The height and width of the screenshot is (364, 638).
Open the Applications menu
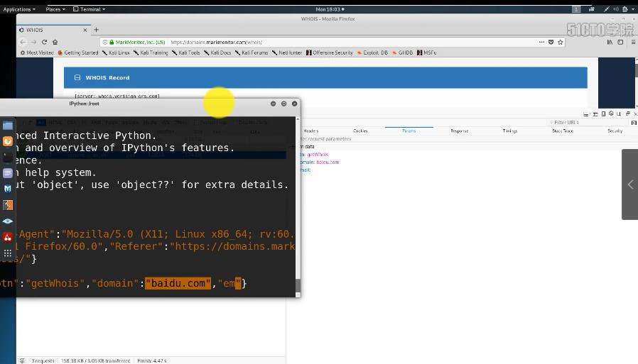tap(19, 9)
